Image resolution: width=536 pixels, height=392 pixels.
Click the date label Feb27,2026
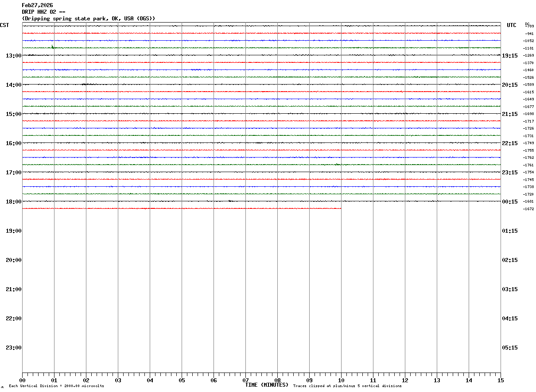coord(37,5)
